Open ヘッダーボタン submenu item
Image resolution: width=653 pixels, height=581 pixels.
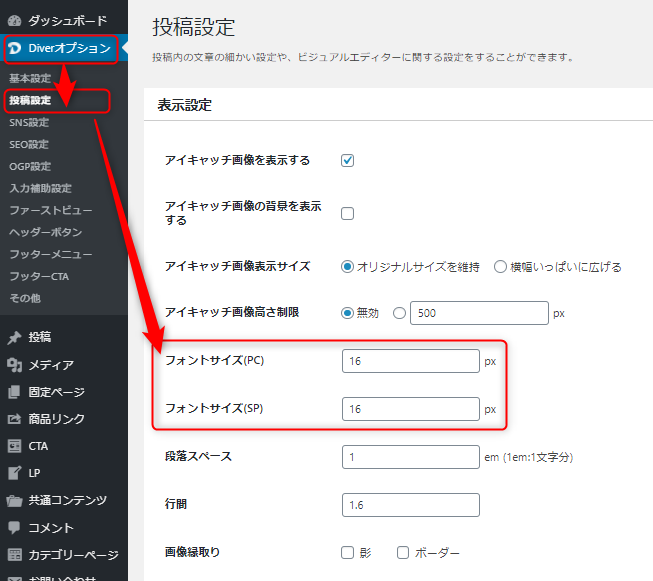click(46, 232)
